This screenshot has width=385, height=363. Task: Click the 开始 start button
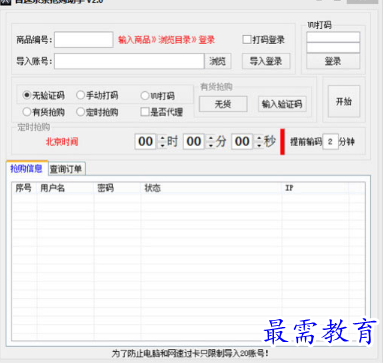344,101
